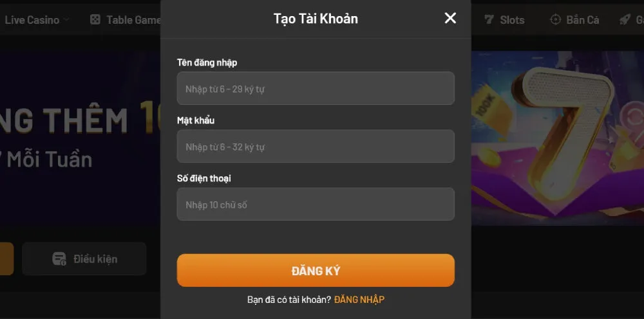Click the Điều kiện button text
The height and width of the screenshot is (319, 644).
(95, 259)
